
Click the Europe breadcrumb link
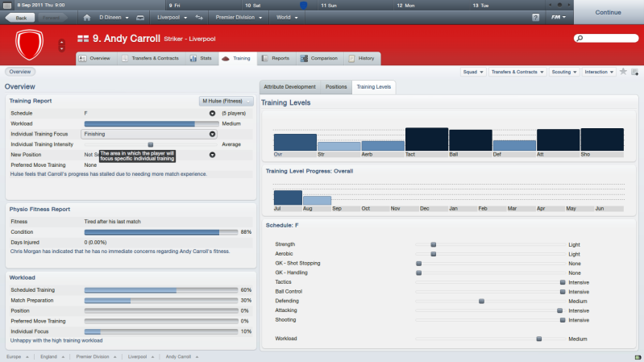click(x=14, y=356)
